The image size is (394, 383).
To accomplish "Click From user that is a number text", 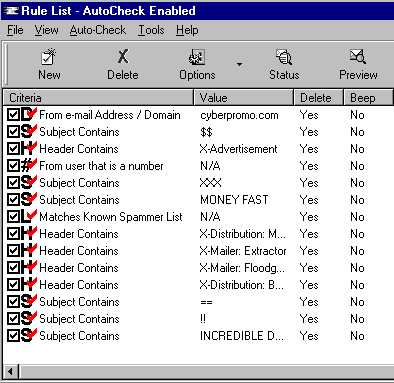I will [x=101, y=166].
